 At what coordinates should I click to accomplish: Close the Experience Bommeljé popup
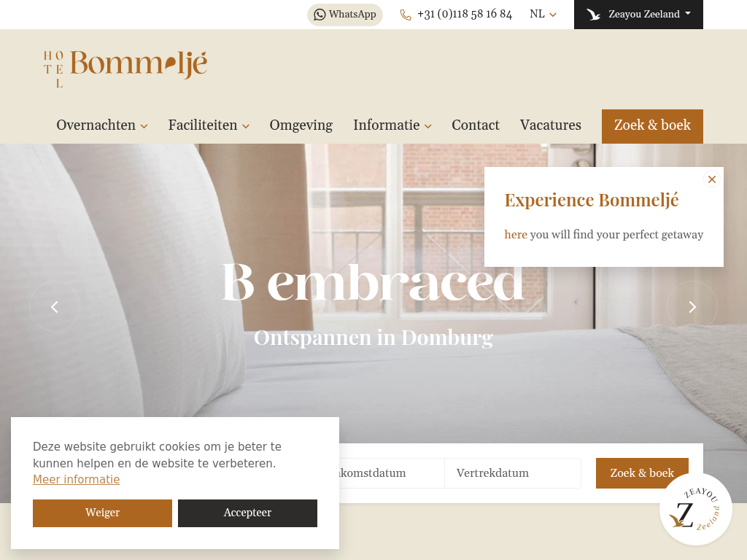coord(712,179)
